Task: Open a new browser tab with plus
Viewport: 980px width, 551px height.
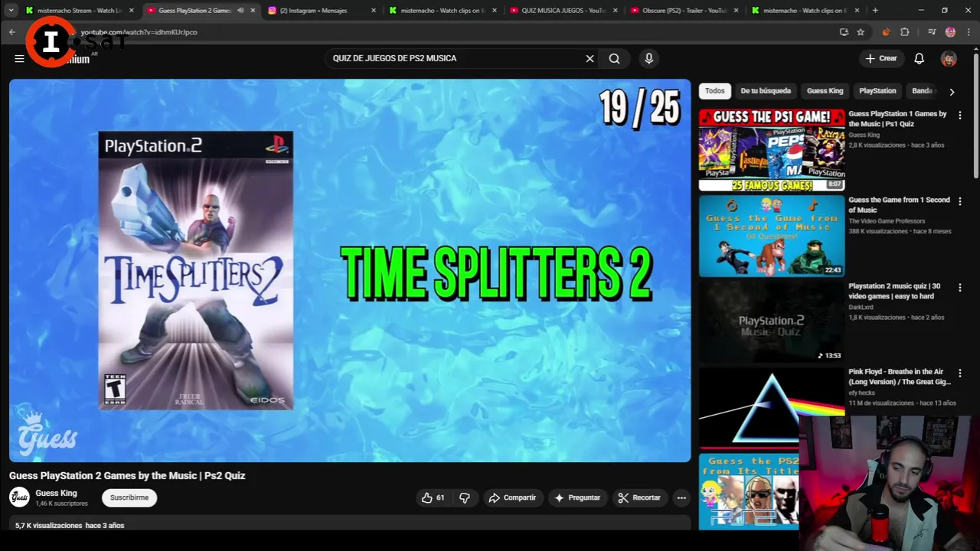Action: 875,11
